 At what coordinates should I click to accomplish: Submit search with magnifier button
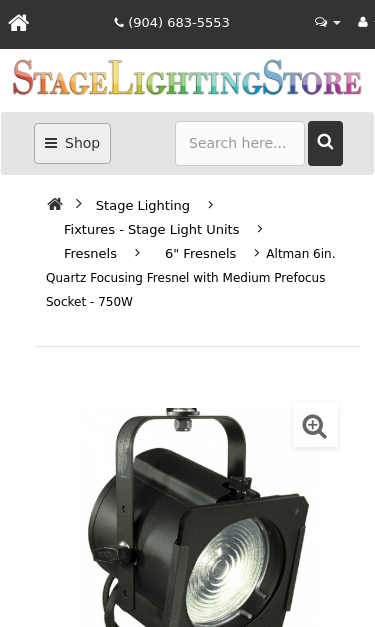[x=325, y=143]
